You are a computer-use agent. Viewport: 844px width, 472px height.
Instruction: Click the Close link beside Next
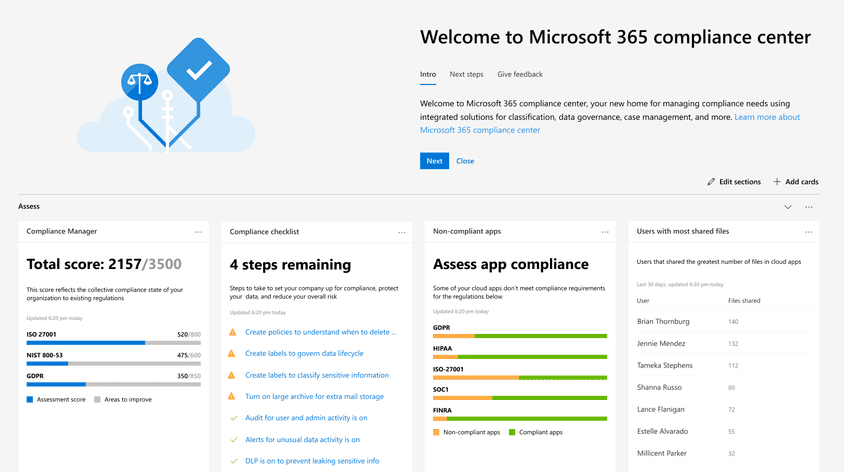tap(465, 161)
